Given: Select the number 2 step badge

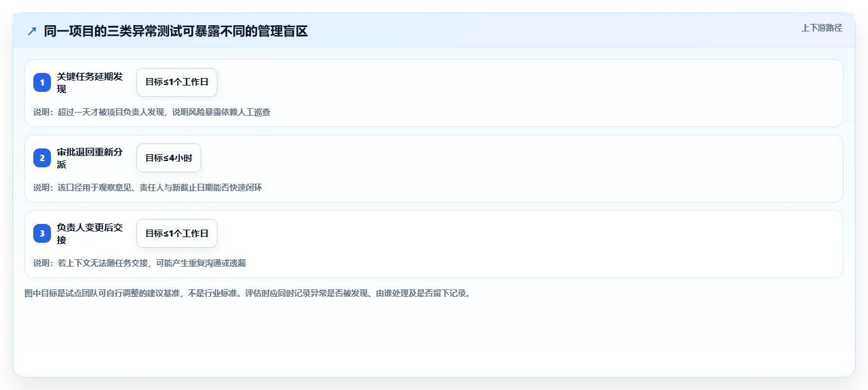Looking at the screenshot, I should point(42,158).
